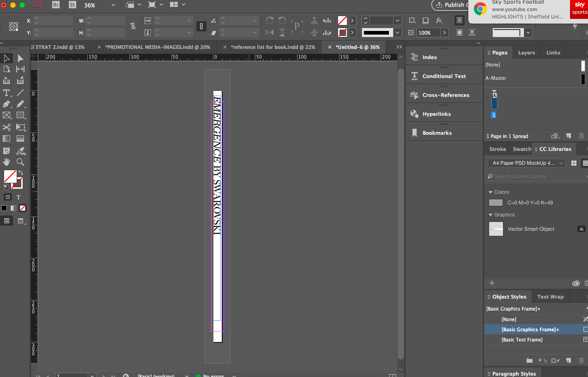This screenshot has width=588, height=377.
Task: Create new page in Pages panel
Action: coord(569,136)
